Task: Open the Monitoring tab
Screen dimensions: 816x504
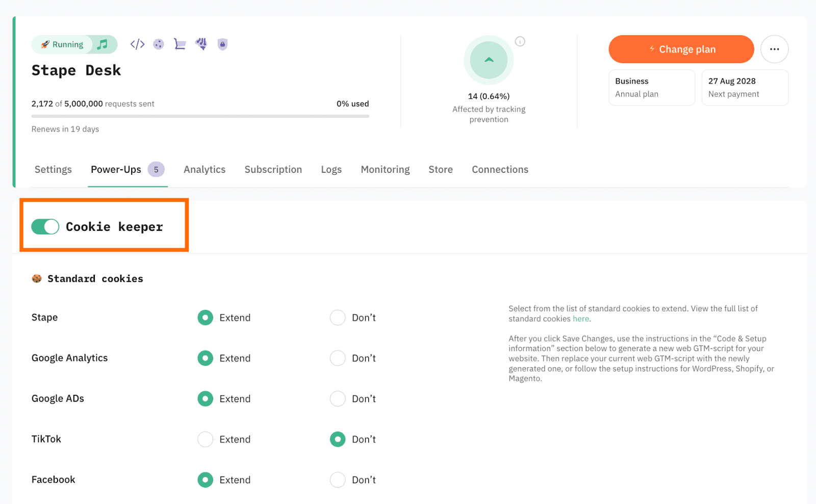Action: point(385,170)
